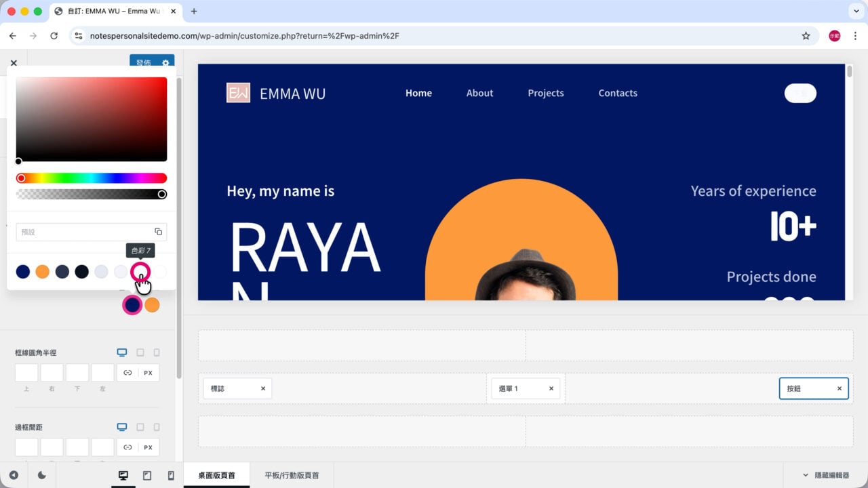Screen dimensions: 868x488
Task: Switch to the tablet preview icon in the footer
Action: (147, 476)
